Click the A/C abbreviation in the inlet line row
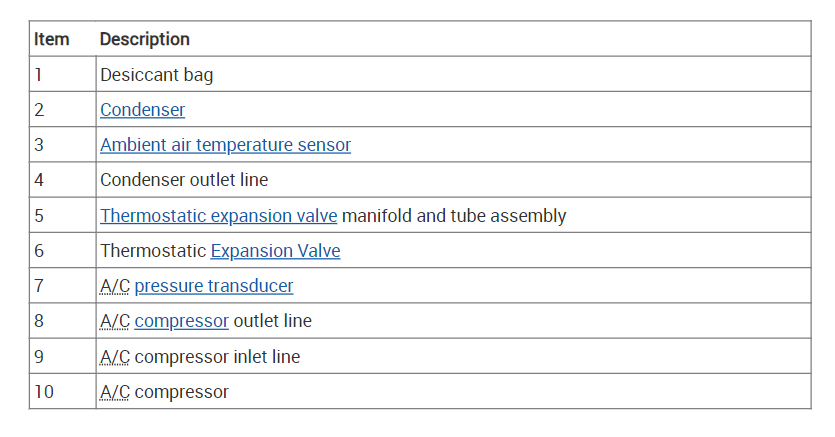The width and height of the screenshot is (835, 437). tap(114, 356)
